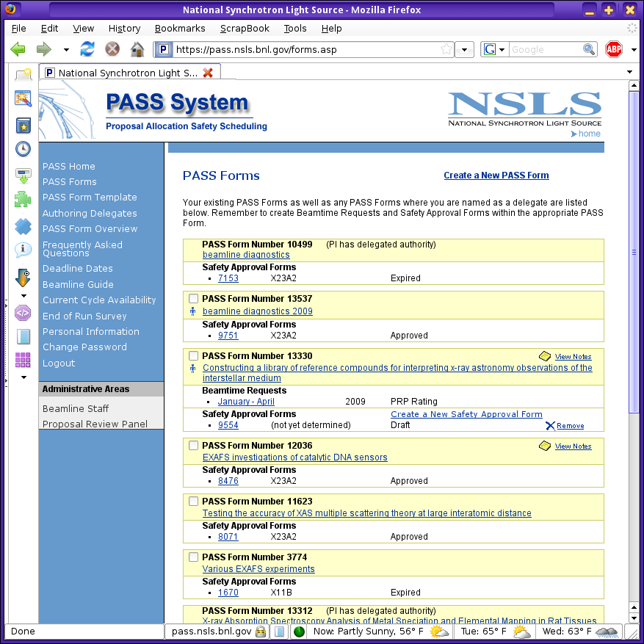Click the purple code-brackets sidebar icon

click(23, 313)
